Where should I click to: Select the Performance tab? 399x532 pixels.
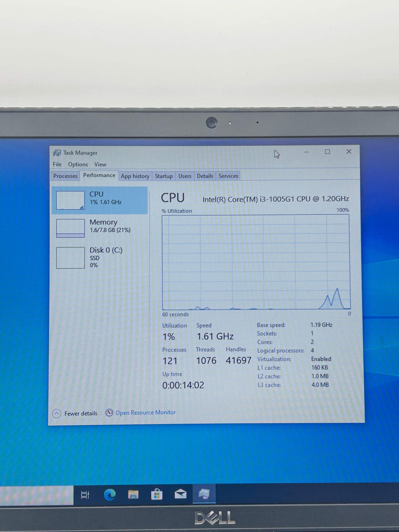(99, 175)
